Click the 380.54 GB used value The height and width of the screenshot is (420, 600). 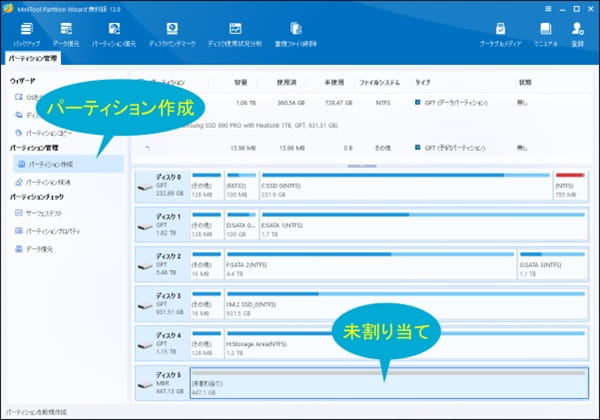291,103
